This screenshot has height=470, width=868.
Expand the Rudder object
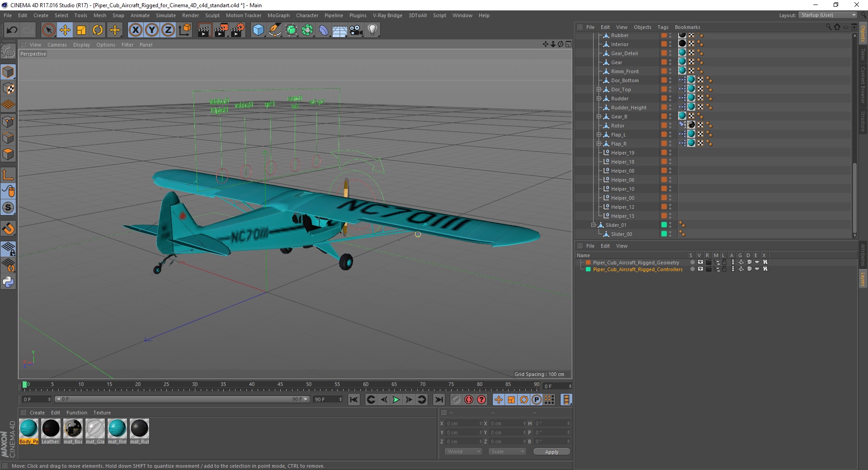599,99
